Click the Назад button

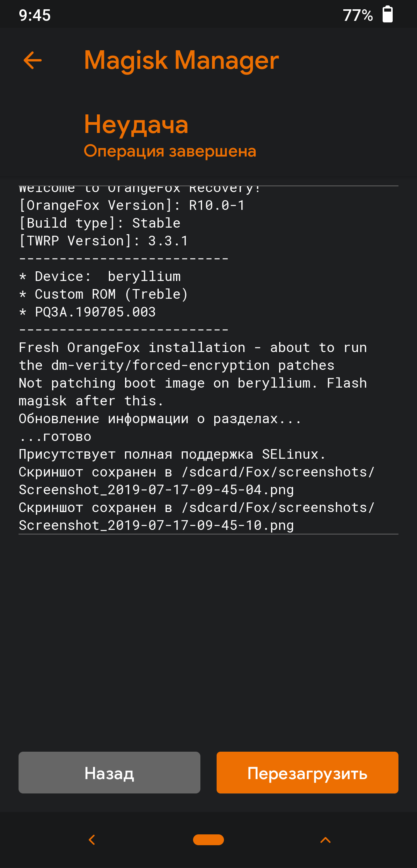(109, 773)
